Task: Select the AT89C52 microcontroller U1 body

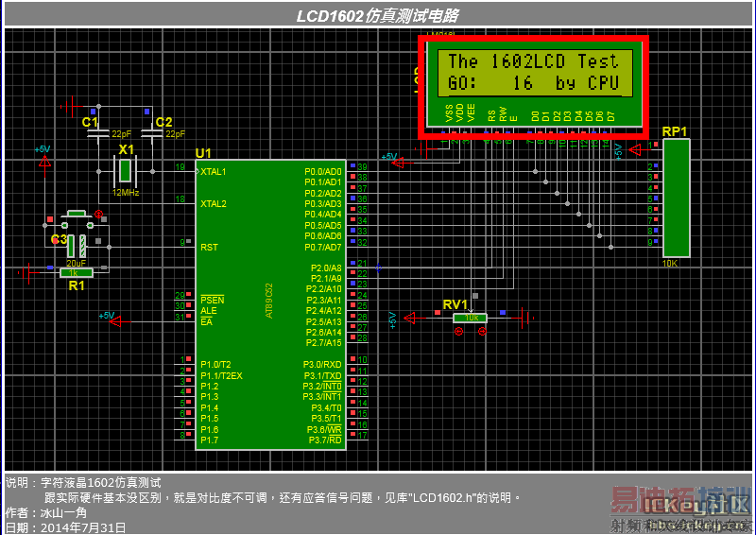Action: tap(270, 304)
